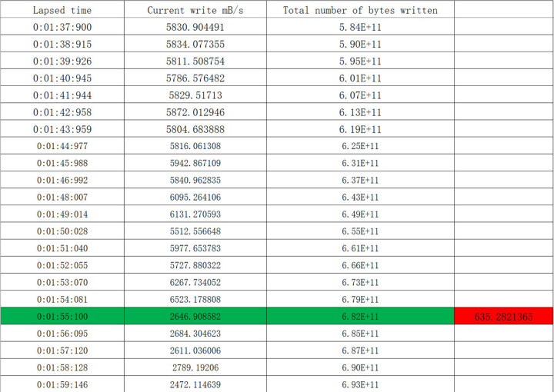The width and height of the screenshot is (554, 392).
Task: Select bytes cell 6.13E+11
Action: (x=360, y=111)
